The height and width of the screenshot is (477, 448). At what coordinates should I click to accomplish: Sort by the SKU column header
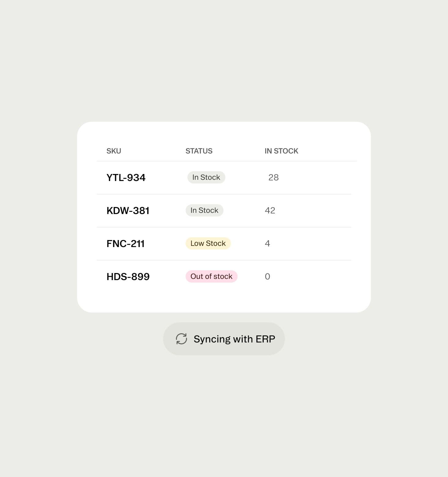click(x=114, y=150)
